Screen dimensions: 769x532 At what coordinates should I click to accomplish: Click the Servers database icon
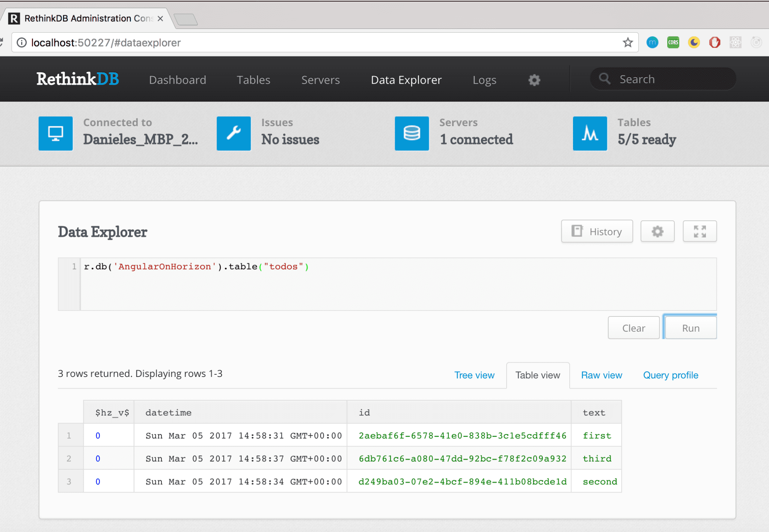pos(412,133)
